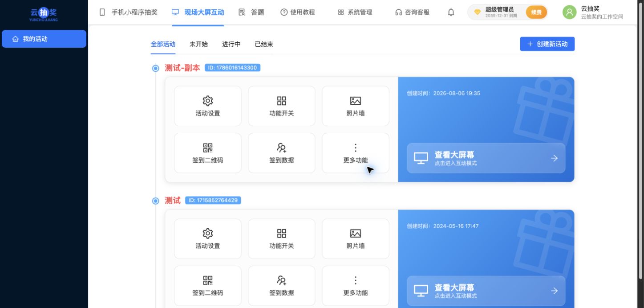Click the timeline dot before ID 1715852764429 title
The width and height of the screenshot is (644, 308).
point(155,201)
